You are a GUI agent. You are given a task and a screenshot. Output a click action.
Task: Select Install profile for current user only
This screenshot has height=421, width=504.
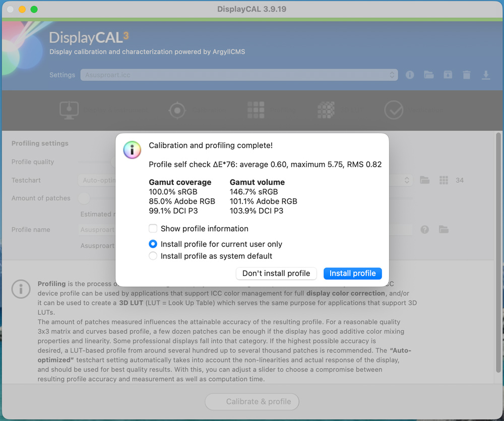pos(153,244)
